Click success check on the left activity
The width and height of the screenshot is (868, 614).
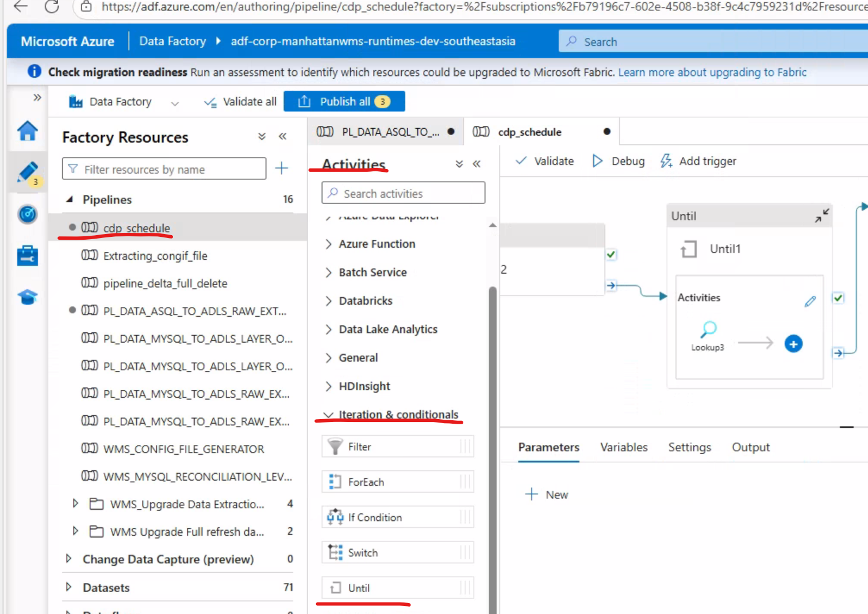[x=611, y=254]
